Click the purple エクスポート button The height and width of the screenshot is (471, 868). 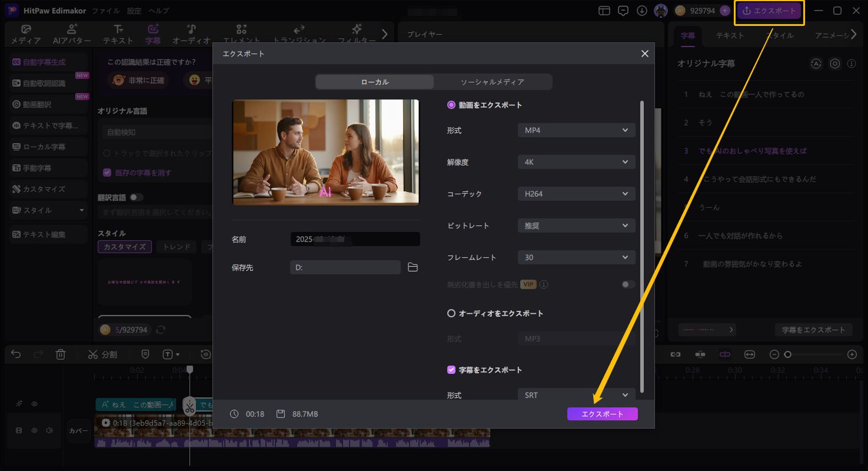(x=601, y=414)
